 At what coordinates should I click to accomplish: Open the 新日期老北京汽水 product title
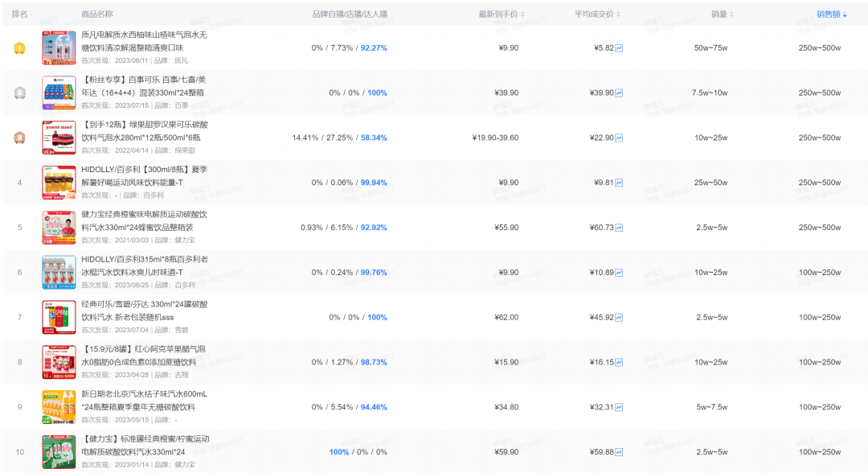(x=145, y=401)
